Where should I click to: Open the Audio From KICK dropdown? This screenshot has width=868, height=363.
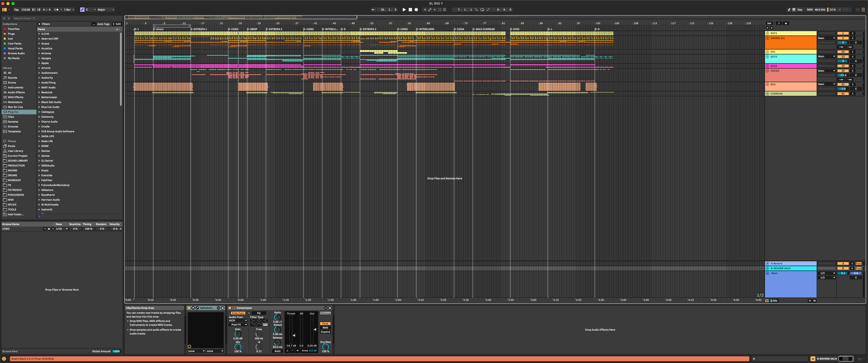coord(238,321)
